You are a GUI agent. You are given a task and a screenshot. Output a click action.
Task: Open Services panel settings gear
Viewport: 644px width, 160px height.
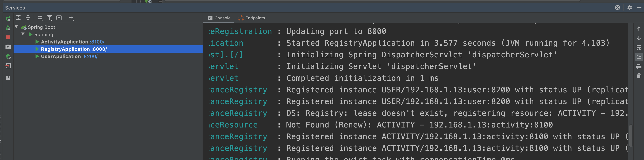coord(630,8)
